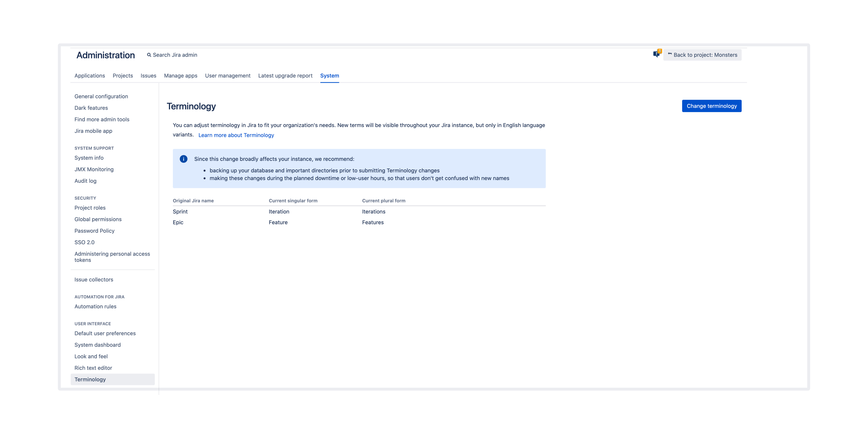Click Original Jira name column header
The image size is (868, 434).
click(193, 201)
